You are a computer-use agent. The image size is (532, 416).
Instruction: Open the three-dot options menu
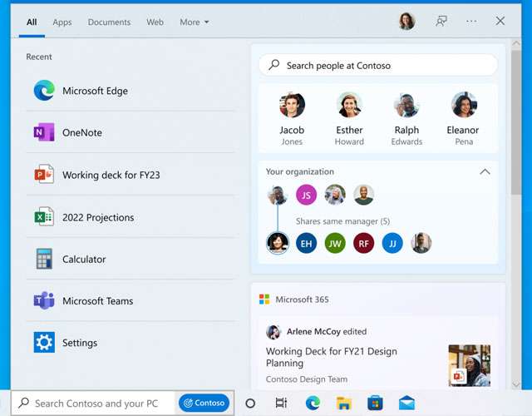pos(471,22)
